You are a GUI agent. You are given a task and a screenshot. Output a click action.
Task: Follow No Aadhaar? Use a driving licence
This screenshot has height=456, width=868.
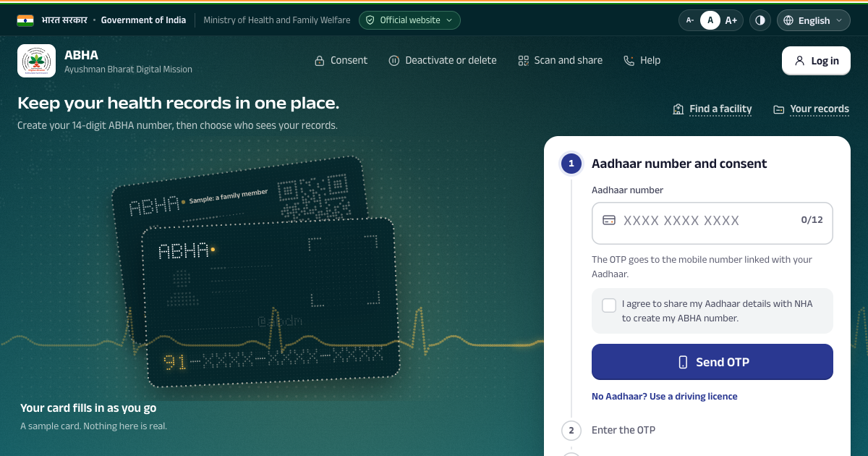pyautogui.click(x=665, y=397)
